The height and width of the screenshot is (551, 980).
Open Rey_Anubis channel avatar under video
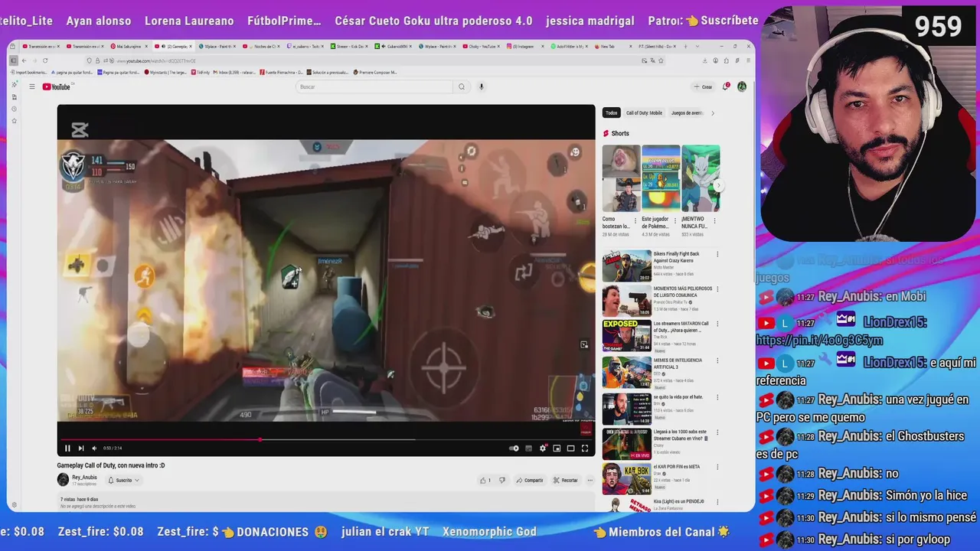point(63,480)
